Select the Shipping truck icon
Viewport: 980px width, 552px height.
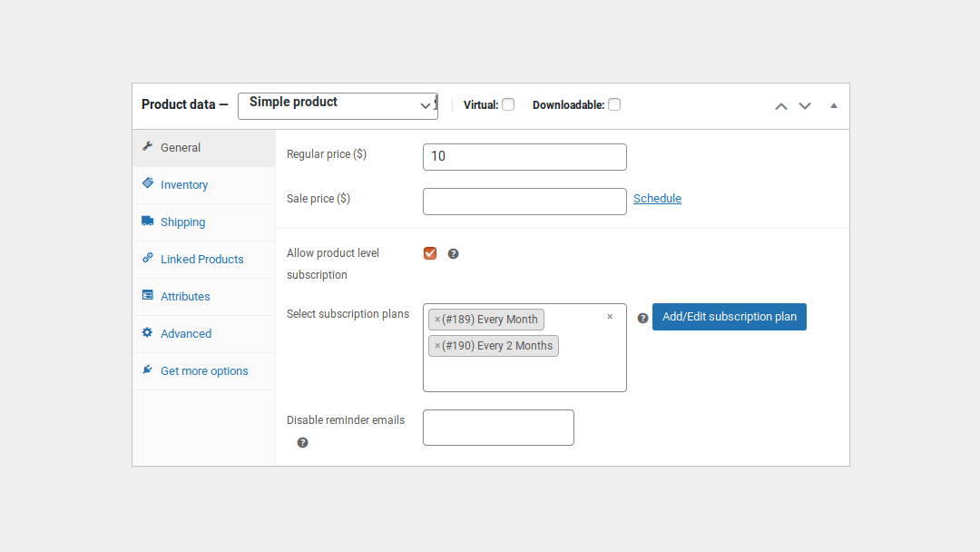pyautogui.click(x=147, y=221)
